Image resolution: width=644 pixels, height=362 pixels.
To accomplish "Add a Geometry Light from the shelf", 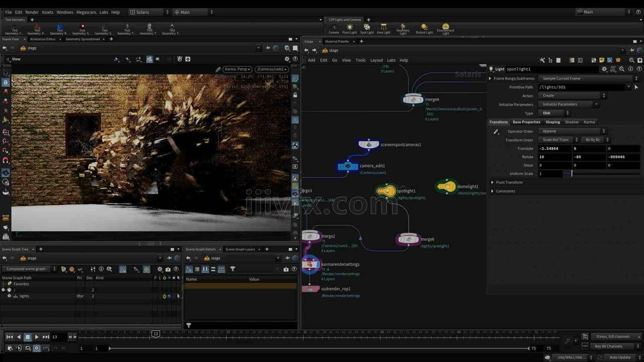I will click(403, 29).
